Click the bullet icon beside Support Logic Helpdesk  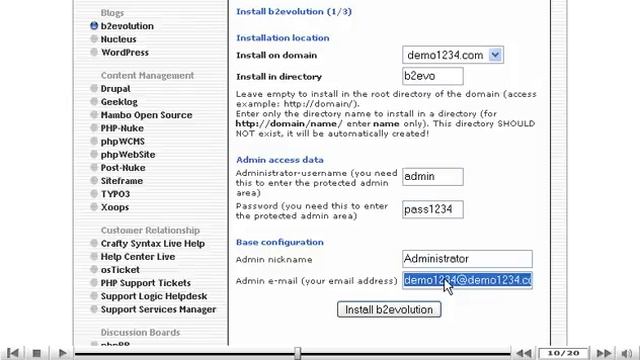click(x=94, y=296)
